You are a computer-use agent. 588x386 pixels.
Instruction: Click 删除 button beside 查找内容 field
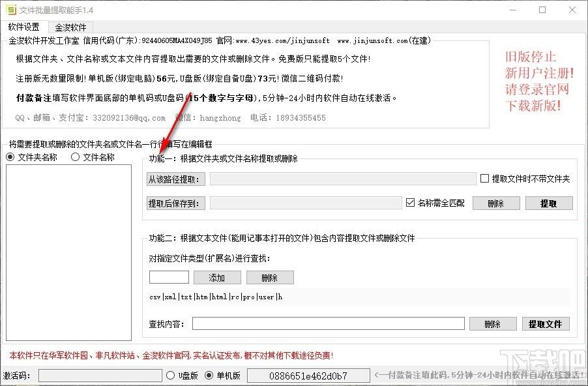493,323
